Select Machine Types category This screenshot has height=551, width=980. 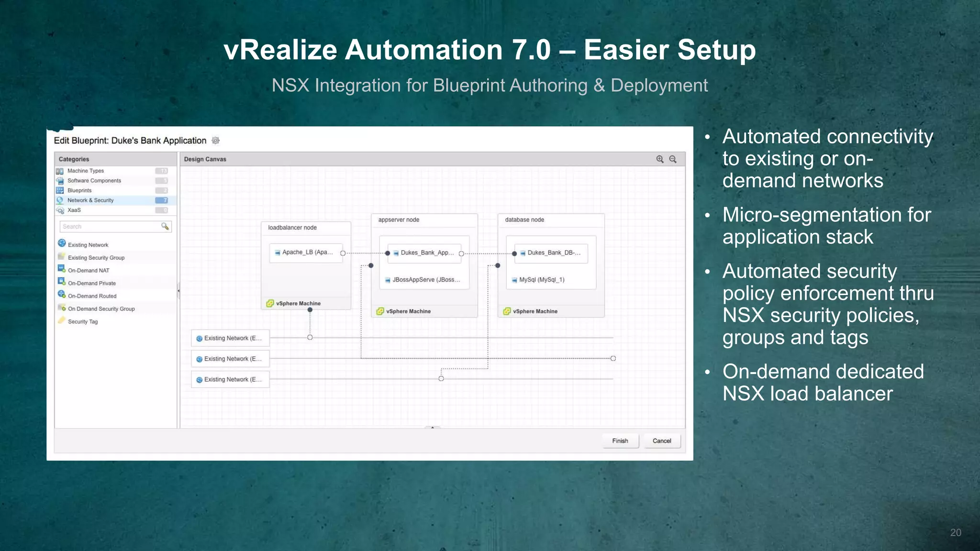pos(86,171)
